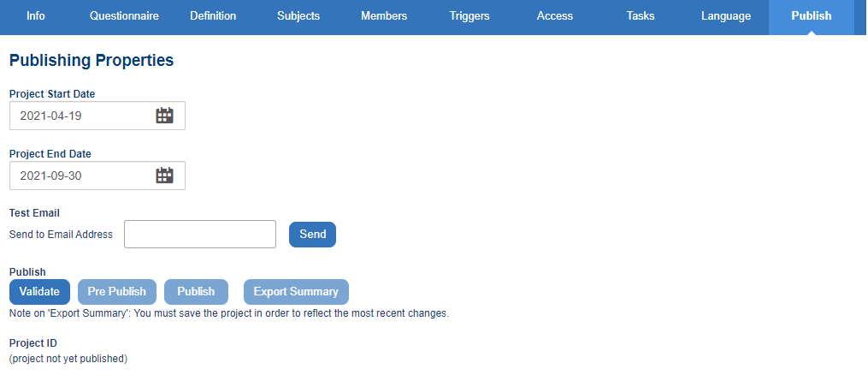Focus the Send to Email Address field

[x=200, y=235]
